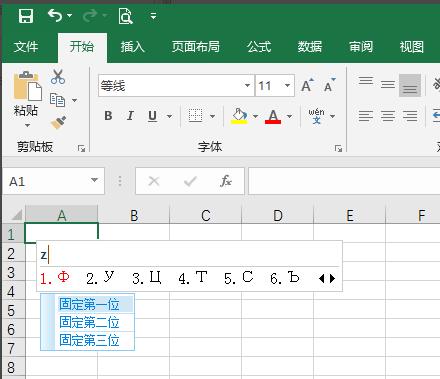
Task: Select the 数据 tab
Action: (x=310, y=47)
